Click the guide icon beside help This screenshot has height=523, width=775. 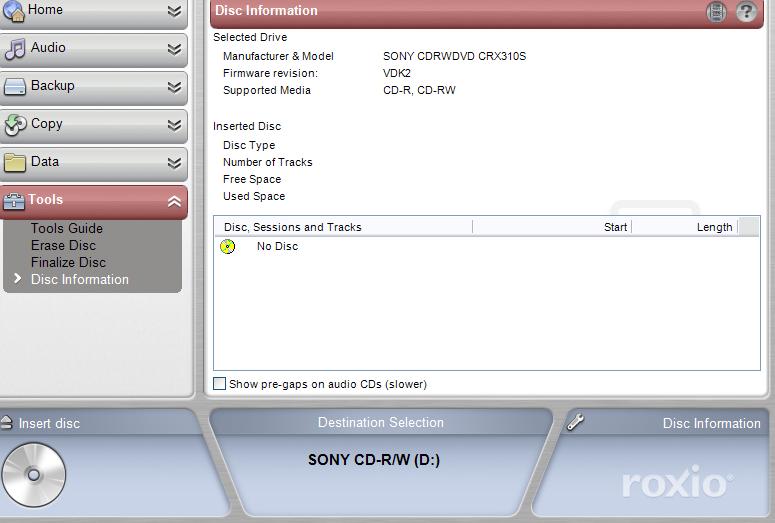[716, 11]
